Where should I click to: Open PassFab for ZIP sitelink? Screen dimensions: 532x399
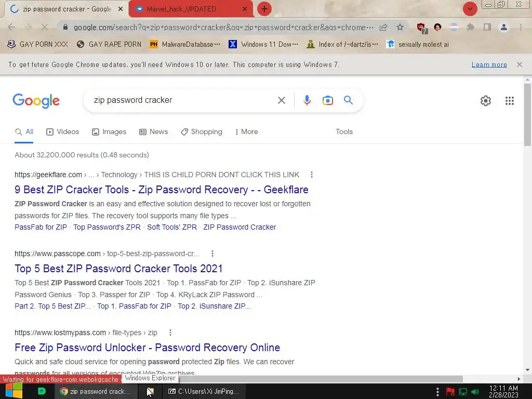[x=41, y=227]
